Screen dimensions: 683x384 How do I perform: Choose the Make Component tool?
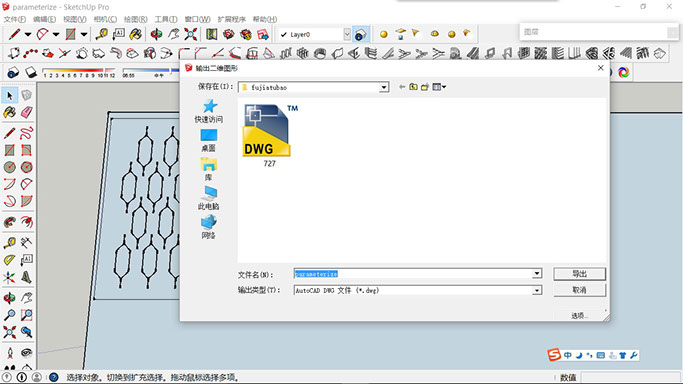pyautogui.click(x=27, y=95)
